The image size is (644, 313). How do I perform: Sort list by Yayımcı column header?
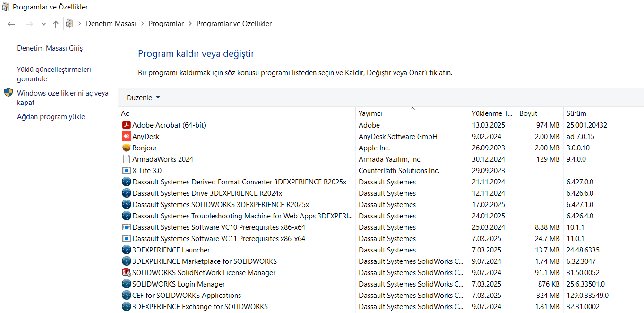tap(412, 113)
